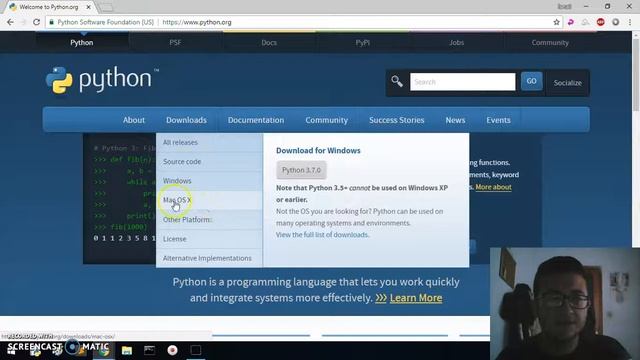This screenshot has height=360, width=640.
Task: Follow the Learn More link
Action: [416, 298]
